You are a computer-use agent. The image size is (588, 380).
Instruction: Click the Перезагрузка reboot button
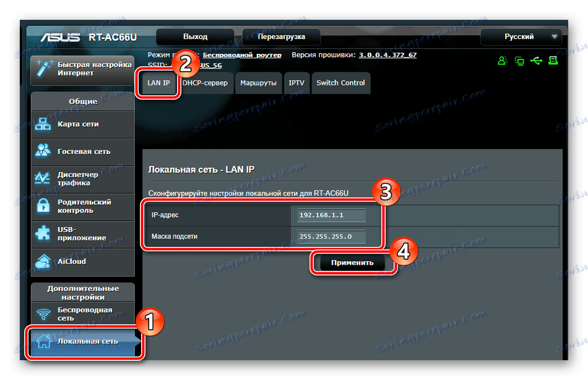click(281, 37)
